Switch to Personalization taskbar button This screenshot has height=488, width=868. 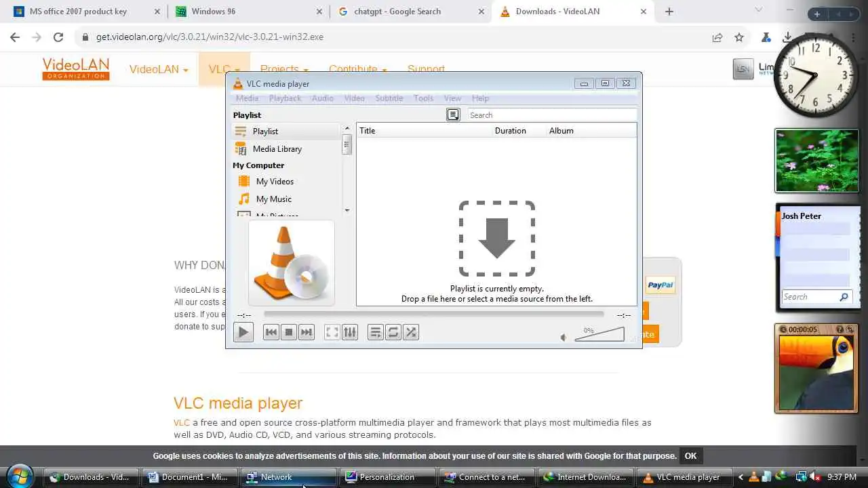tap(387, 477)
